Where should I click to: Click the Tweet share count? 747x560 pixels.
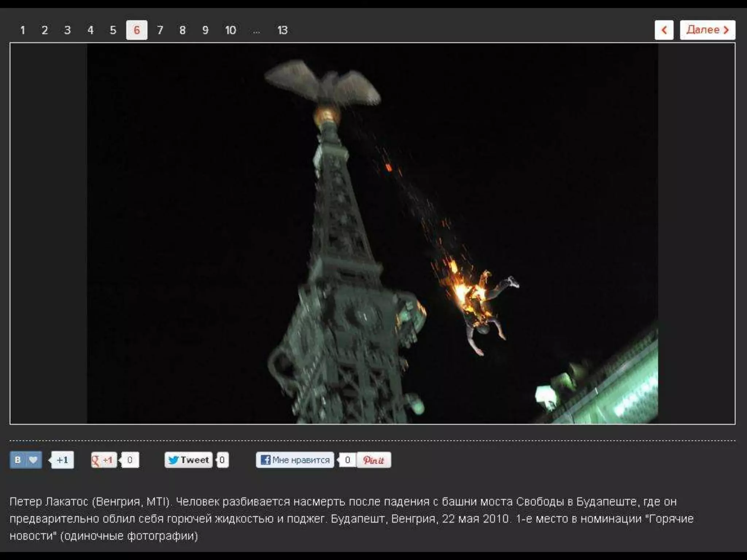click(222, 460)
